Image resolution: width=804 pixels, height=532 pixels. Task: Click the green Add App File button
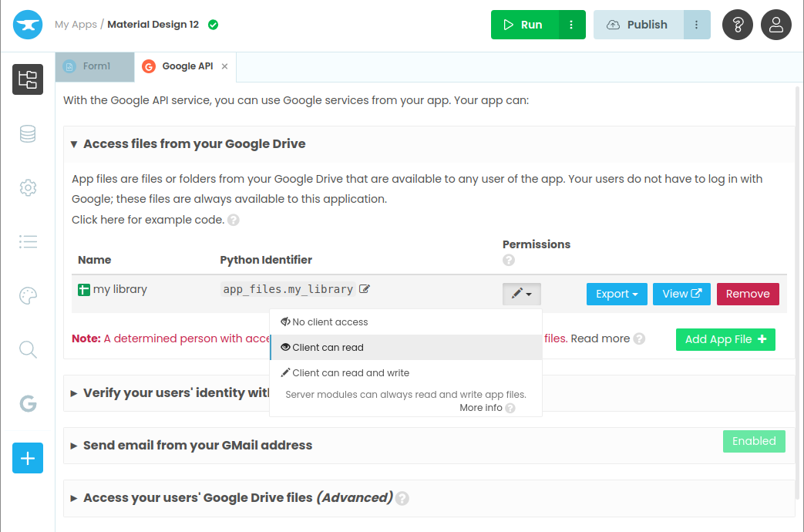pos(725,339)
